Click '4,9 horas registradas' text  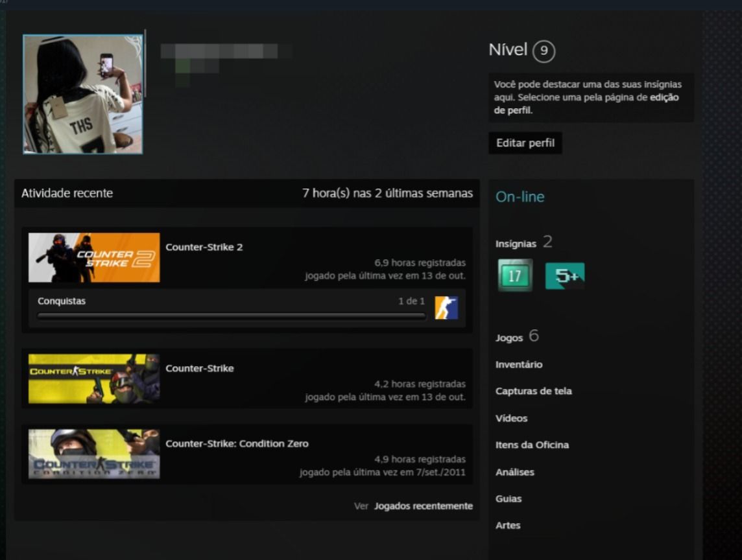tap(420, 460)
